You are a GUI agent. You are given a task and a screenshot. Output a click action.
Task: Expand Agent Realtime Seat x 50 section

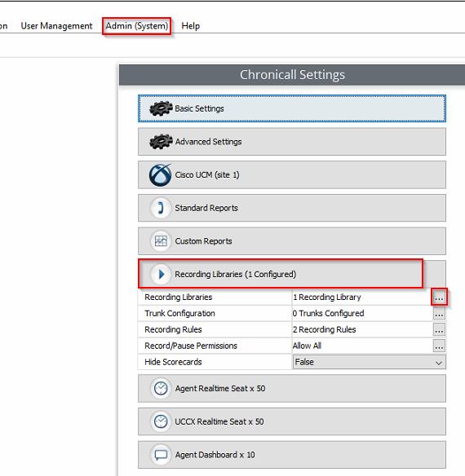coord(292,388)
